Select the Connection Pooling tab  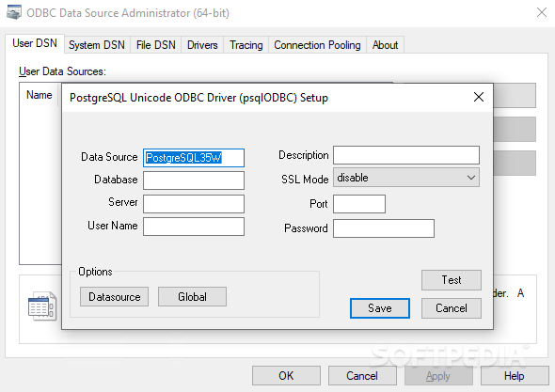[x=317, y=45]
